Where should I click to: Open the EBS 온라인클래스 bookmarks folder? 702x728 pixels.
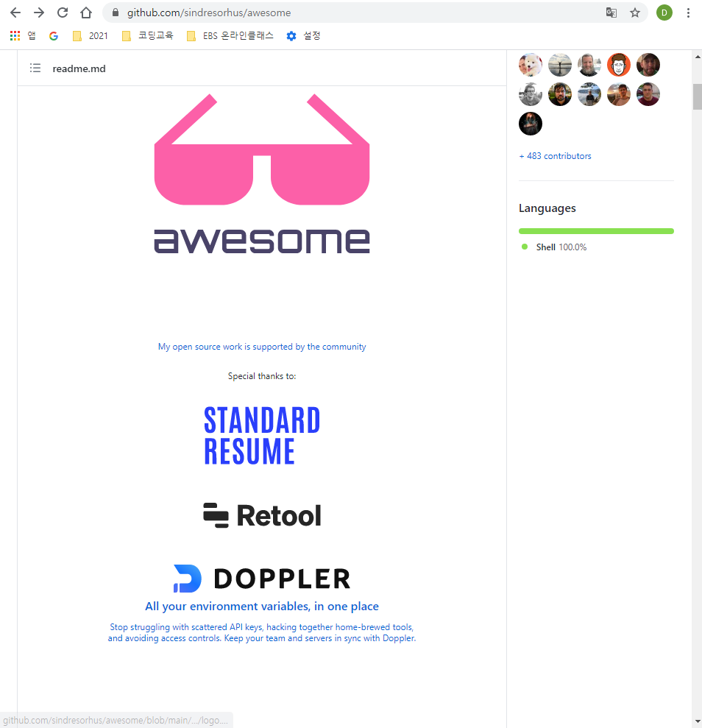tap(230, 36)
